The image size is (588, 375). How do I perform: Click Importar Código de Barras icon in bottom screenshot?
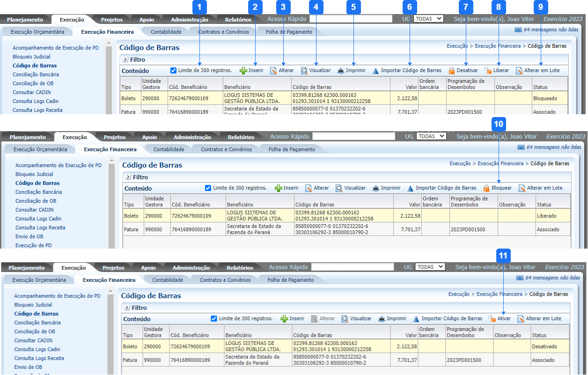[x=416, y=319]
